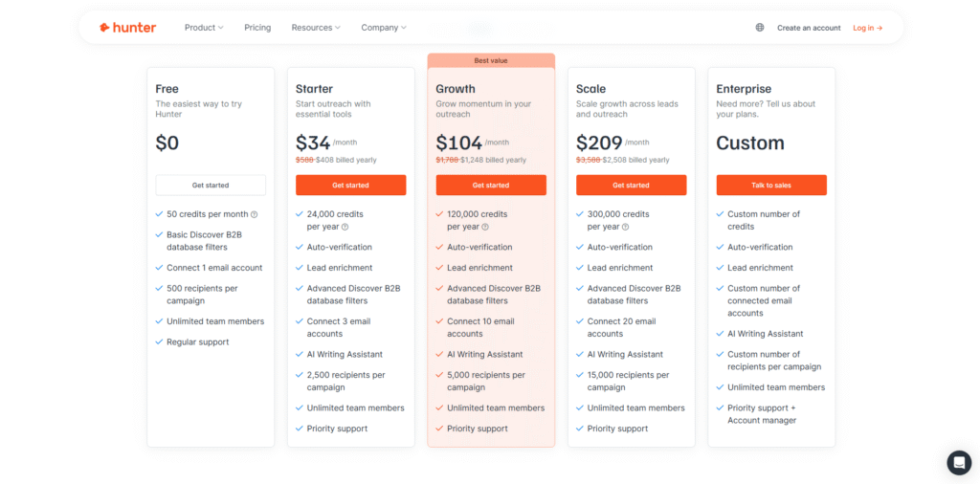Click help icon next to Scale 300,000 credits
Viewport: 980px width, 484px height.
pos(626,227)
